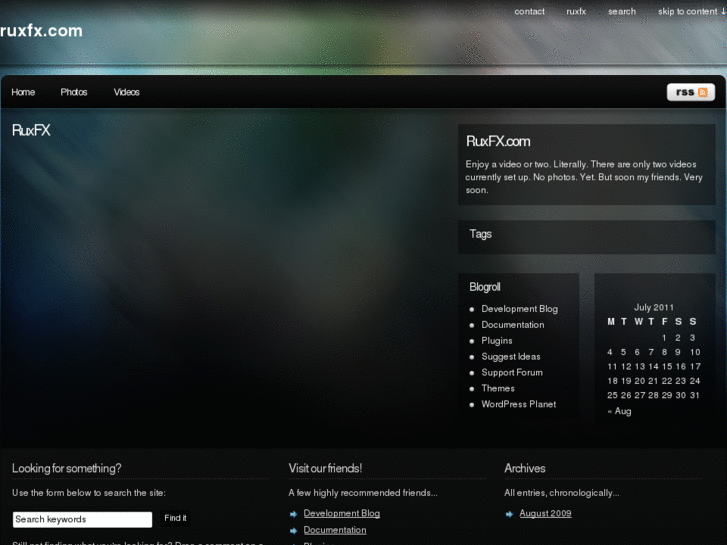Click skip to content link
The height and width of the screenshot is (545, 727).
coord(691,12)
